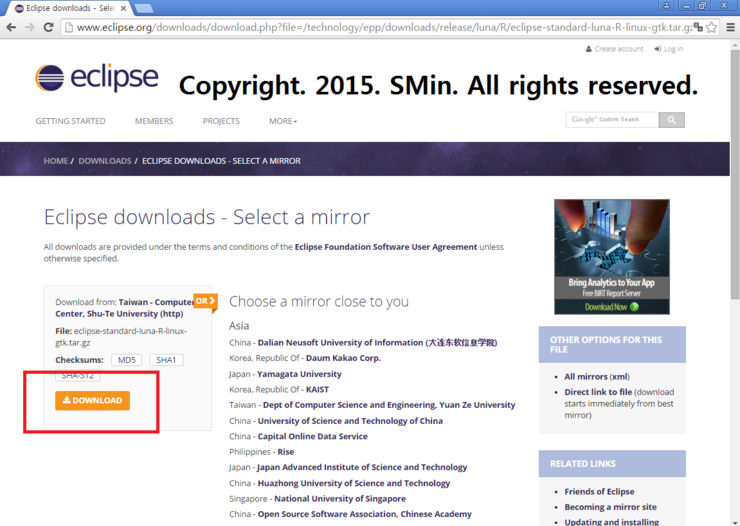Screen dimensions: 740x526
Task: Show SHA1 checksum
Action: (x=166, y=360)
